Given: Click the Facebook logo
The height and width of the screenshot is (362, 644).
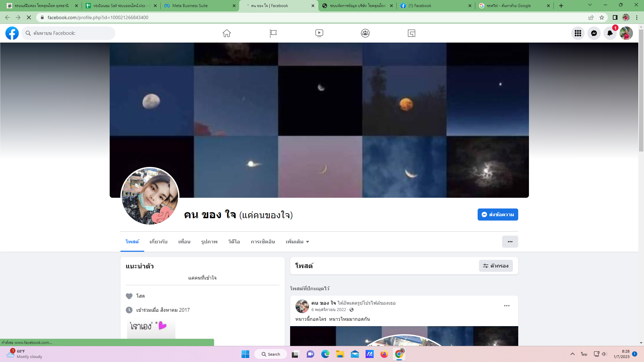Looking at the screenshot, I should (12, 33).
